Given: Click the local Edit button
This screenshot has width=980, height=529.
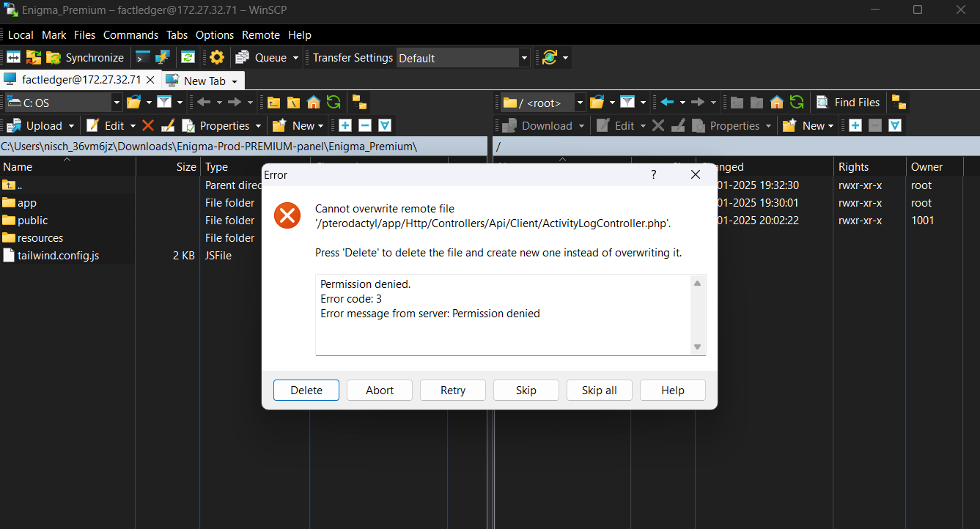Looking at the screenshot, I should pyautogui.click(x=106, y=125).
